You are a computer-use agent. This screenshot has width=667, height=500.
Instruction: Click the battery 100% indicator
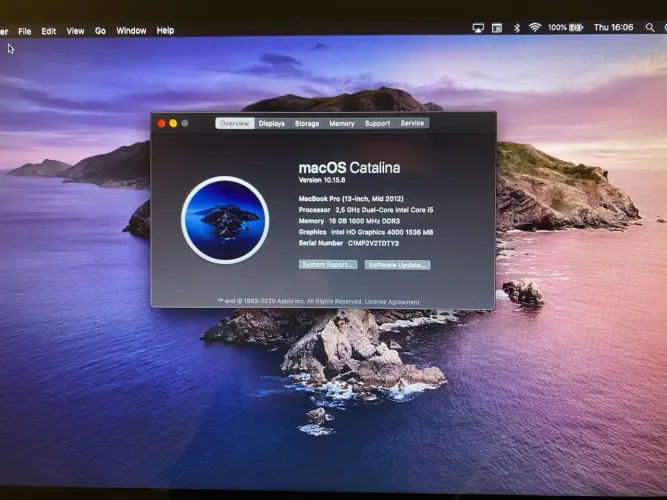(565, 28)
